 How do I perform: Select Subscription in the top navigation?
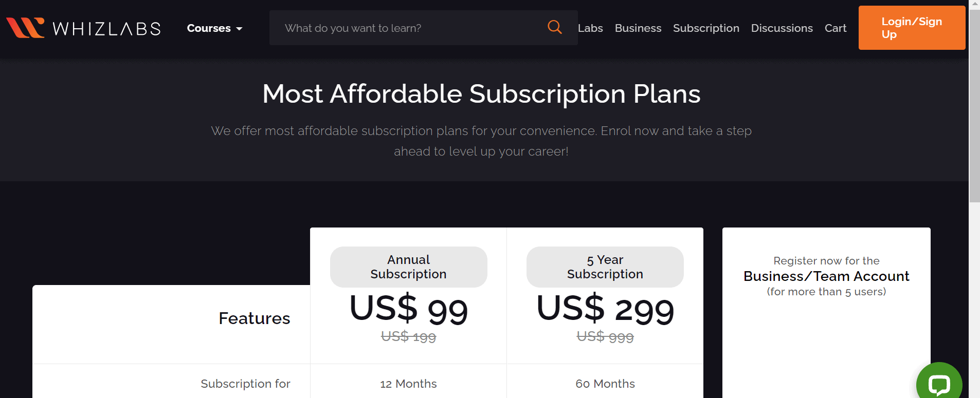pyautogui.click(x=706, y=28)
